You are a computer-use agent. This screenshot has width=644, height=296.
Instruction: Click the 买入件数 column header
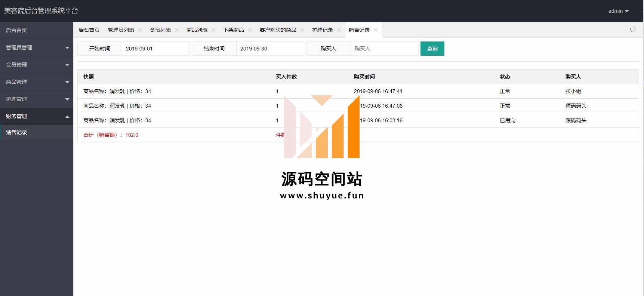286,77
